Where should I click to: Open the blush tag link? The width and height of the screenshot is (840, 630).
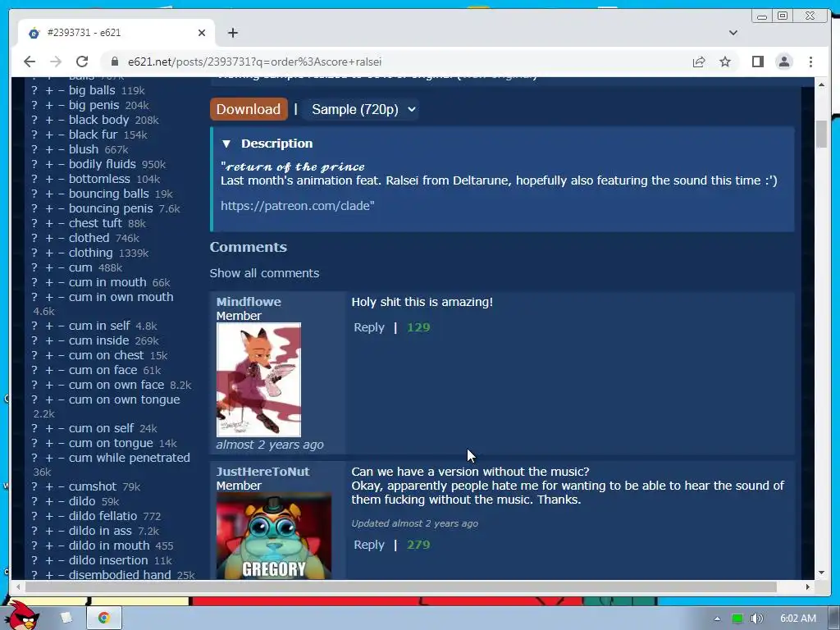click(x=84, y=149)
